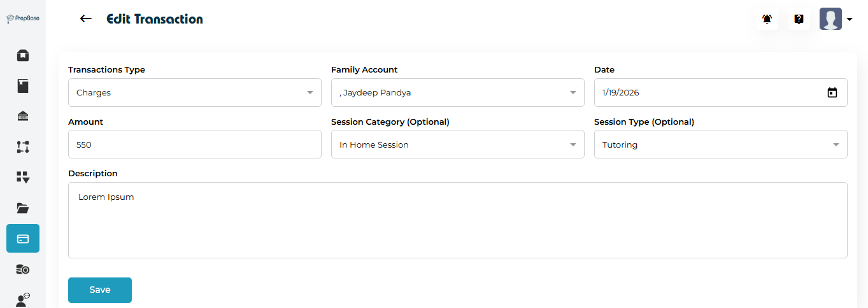Open the calendar picker in Date field
Image resolution: width=868 pixels, height=308 pixels.
[x=832, y=93]
